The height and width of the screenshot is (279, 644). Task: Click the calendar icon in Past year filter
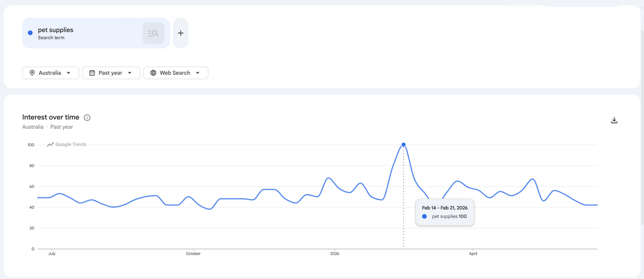point(92,73)
